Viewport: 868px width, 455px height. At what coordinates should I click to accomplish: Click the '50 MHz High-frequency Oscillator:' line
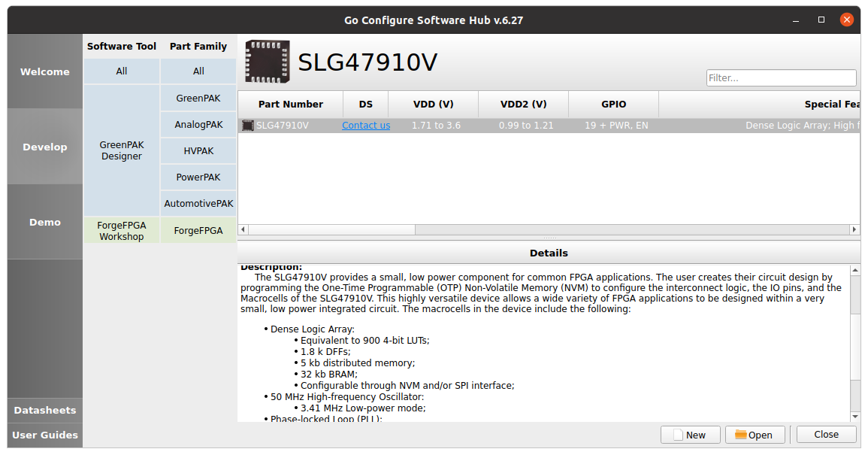tap(347, 397)
